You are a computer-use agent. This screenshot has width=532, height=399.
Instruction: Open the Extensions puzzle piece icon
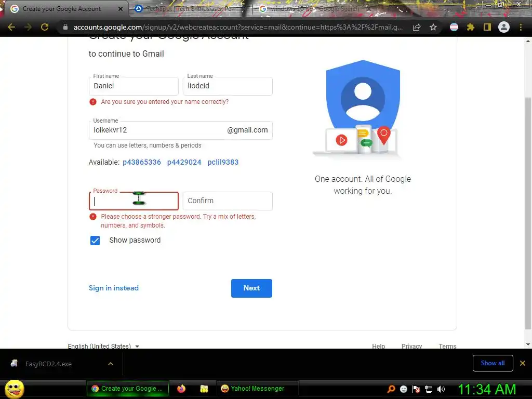(470, 27)
